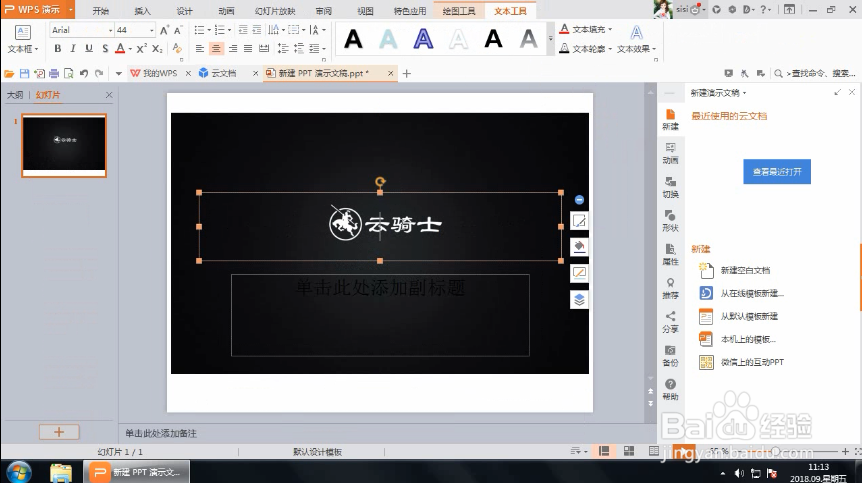The height and width of the screenshot is (483, 862).
Task: Click 本机上的模板 link
Action: pyautogui.click(x=748, y=339)
